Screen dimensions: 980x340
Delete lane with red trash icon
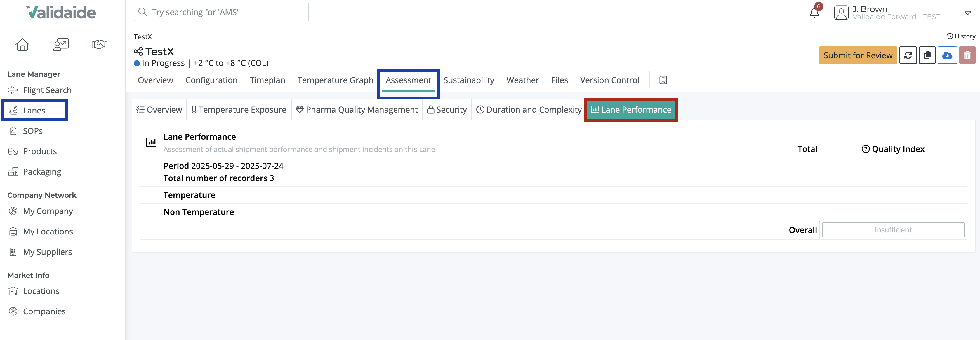click(x=967, y=55)
